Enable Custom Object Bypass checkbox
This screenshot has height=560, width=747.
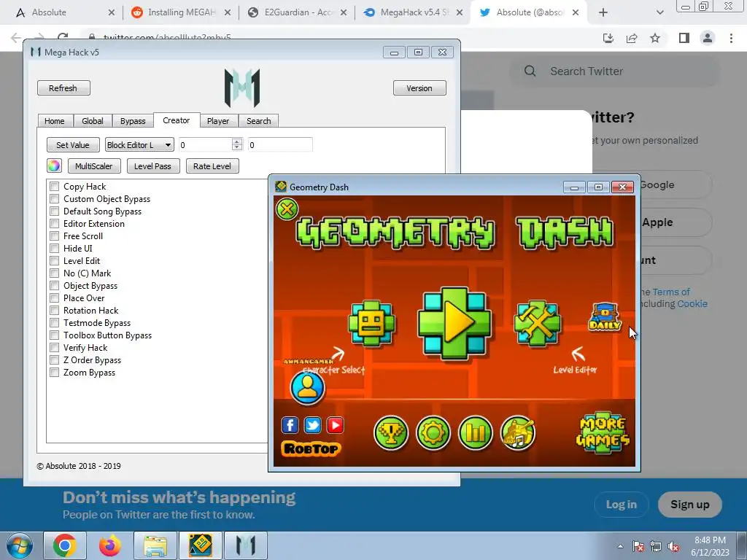(x=54, y=198)
